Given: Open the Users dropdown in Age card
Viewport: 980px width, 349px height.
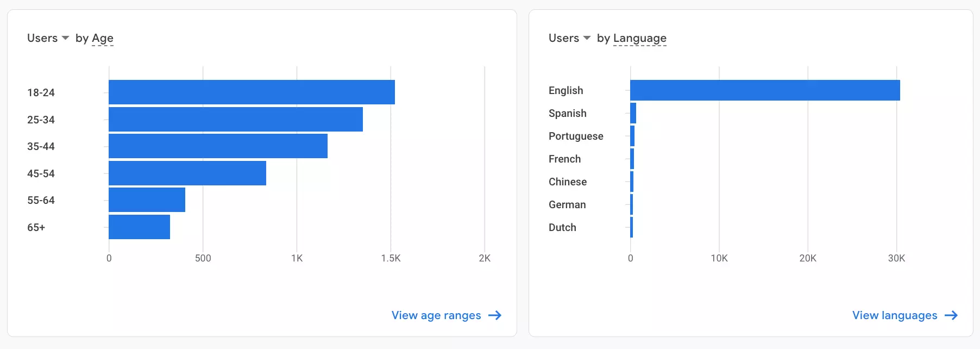Looking at the screenshot, I should (x=48, y=38).
